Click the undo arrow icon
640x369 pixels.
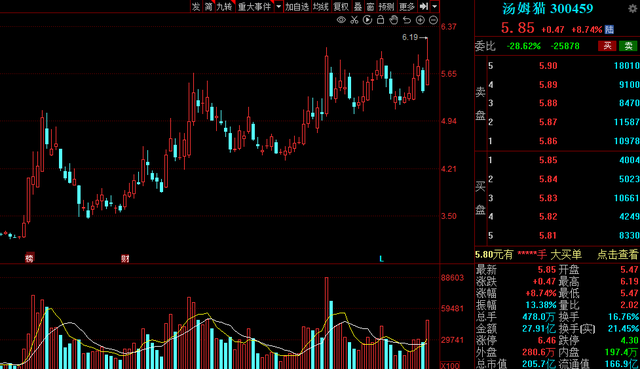click(x=407, y=20)
